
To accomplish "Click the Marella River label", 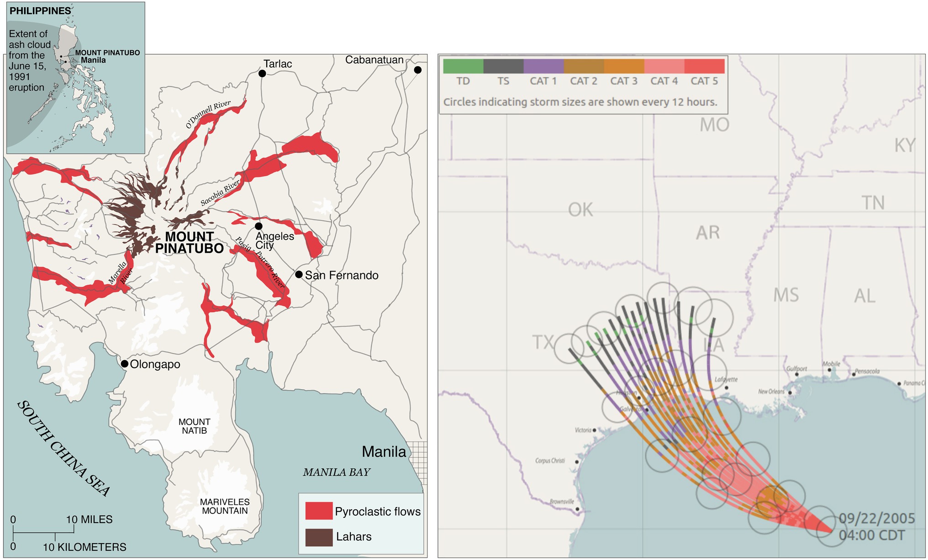I will (121, 273).
